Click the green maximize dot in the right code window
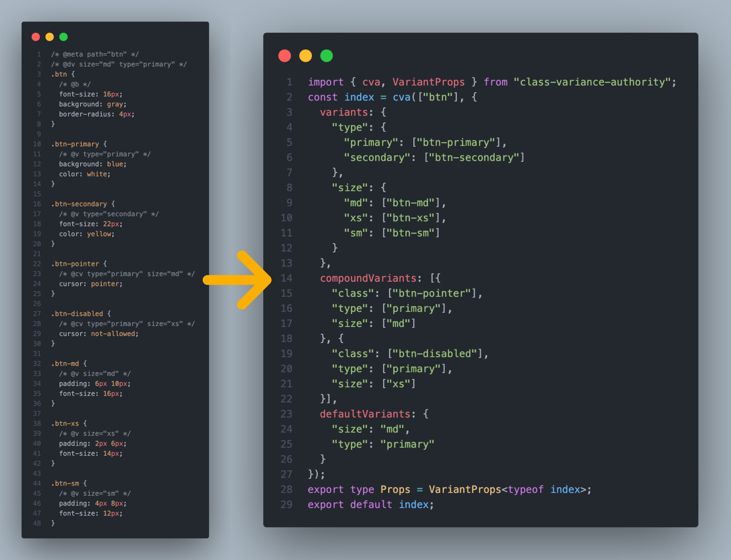This screenshot has height=560, width=731. coord(327,56)
